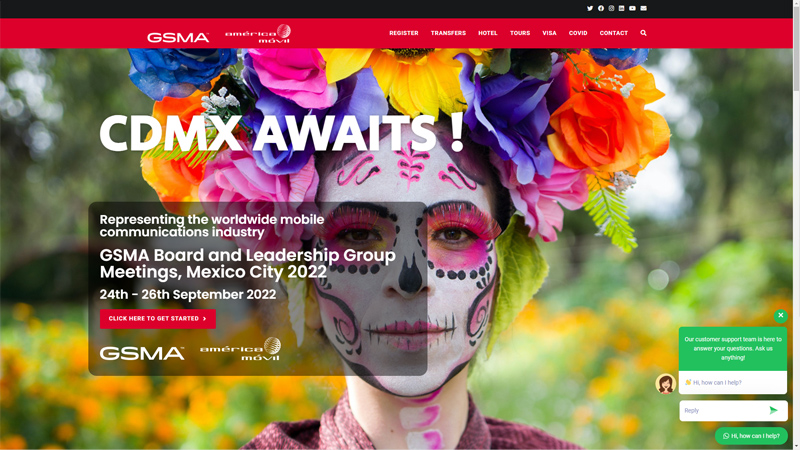Screen dimensions: 800x450
Task: Open the Facebook social icon
Action: coord(601,8)
